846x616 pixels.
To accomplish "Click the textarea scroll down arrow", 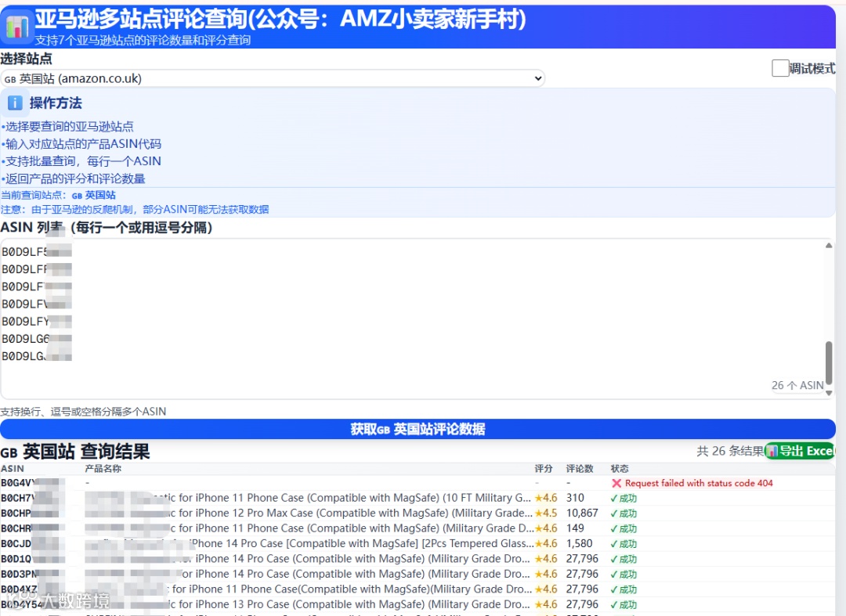I will 829,393.
